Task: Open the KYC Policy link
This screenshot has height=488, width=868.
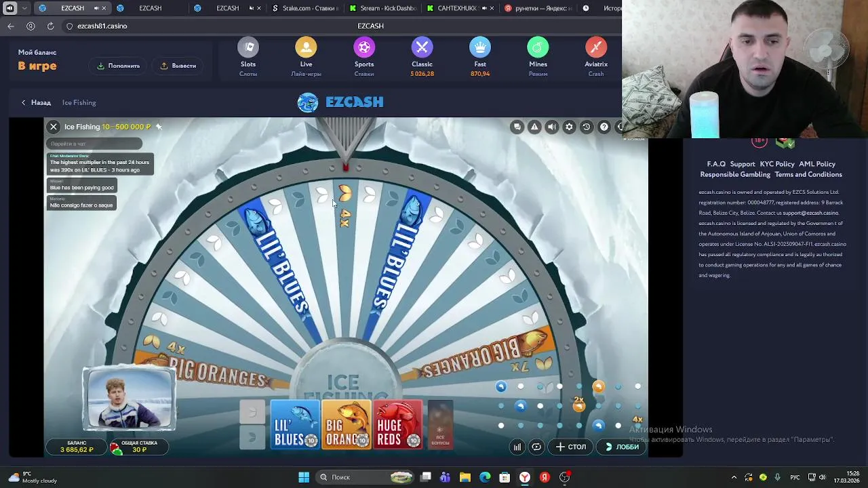Action: (777, 164)
